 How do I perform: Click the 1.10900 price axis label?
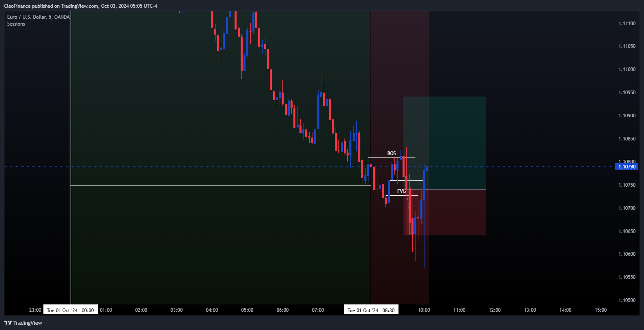[627, 116]
